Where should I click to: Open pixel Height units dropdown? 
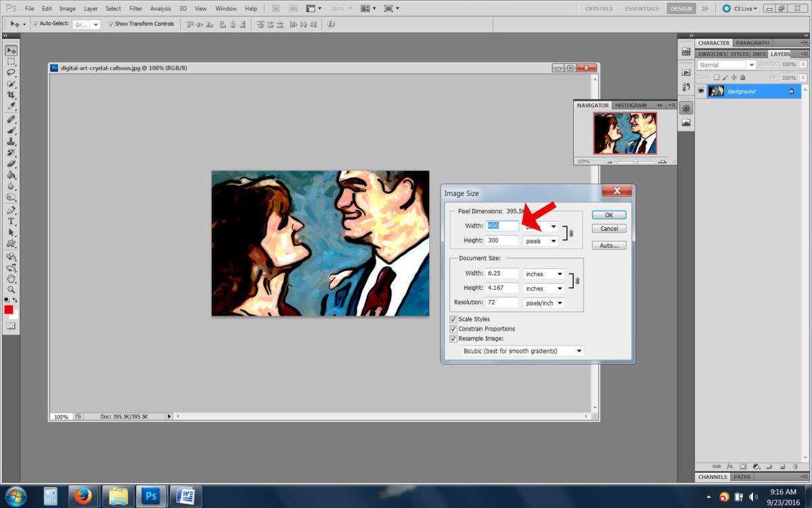(x=541, y=240)
